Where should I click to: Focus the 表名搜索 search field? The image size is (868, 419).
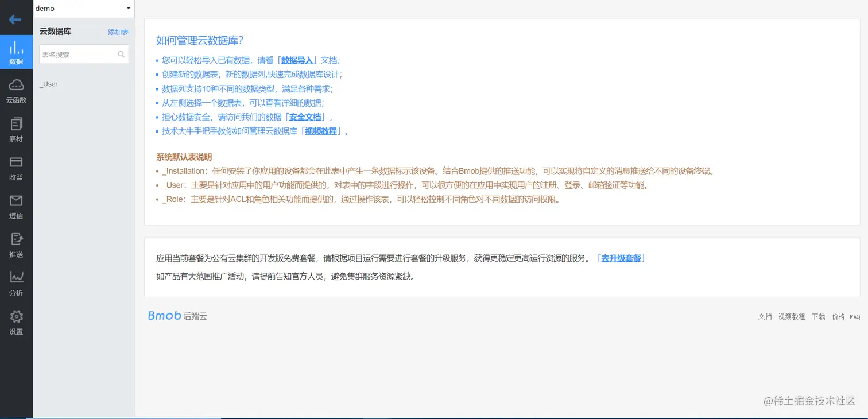click(84, 55)
